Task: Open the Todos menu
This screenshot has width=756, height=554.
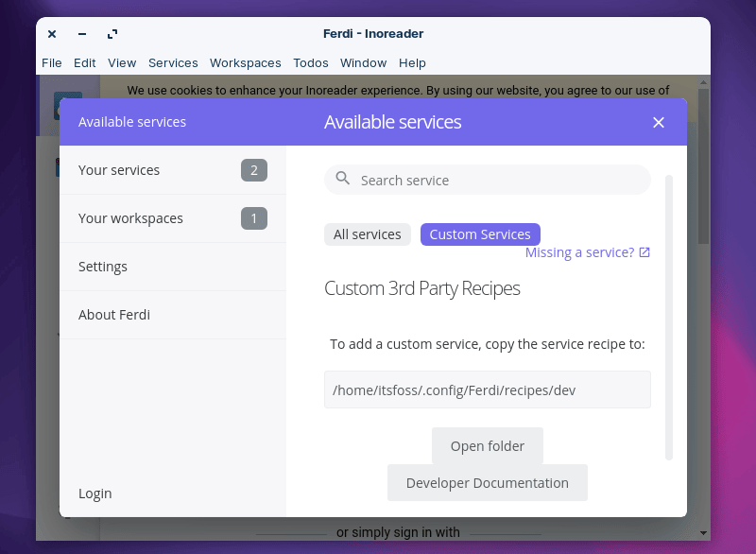Action: click(310, 63)
